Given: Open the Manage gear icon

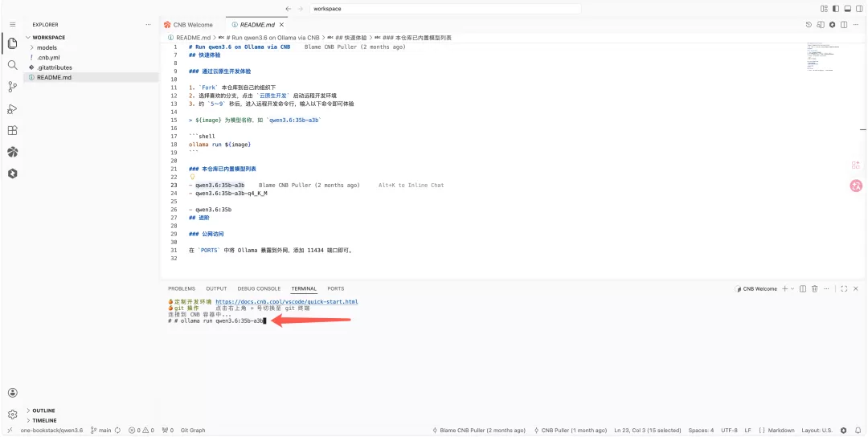Looking at the screenshot, I should [x=12, y=415].
